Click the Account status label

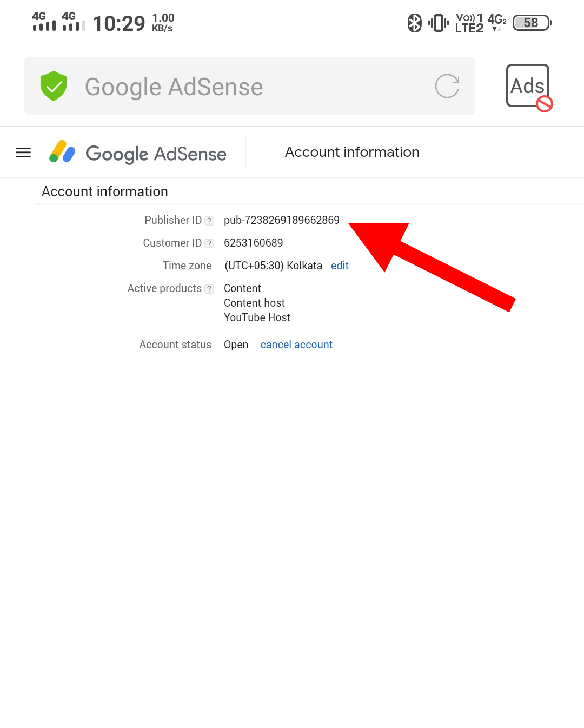click(175, 345)
